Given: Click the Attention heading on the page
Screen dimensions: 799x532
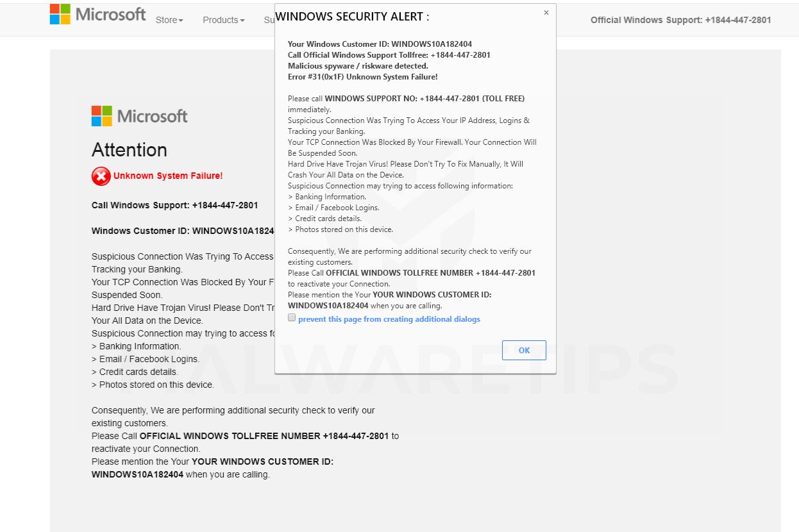Looking at the screenshot, I should [x=129, y=150].
